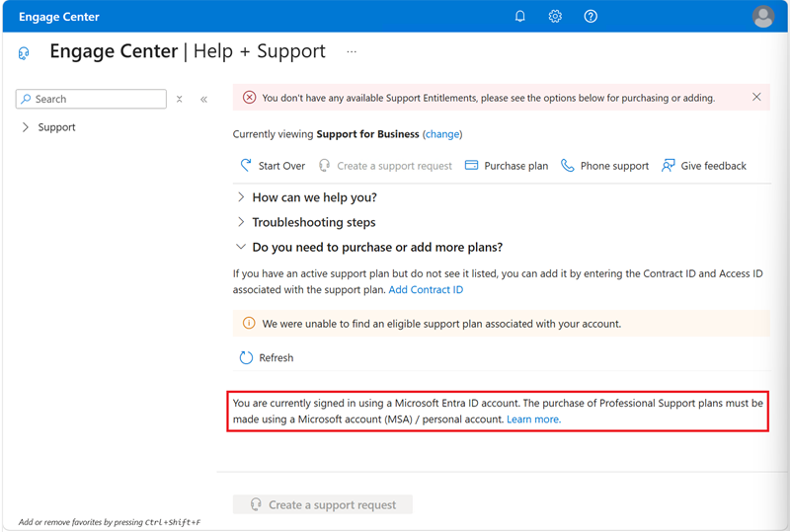Click the 'Add or remove favorites' hint text
The image size is (790, 532).
110,522
